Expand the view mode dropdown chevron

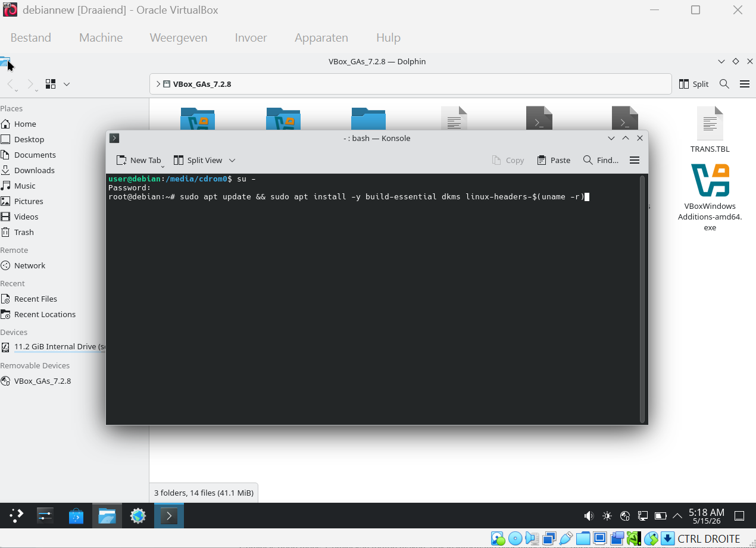click(67, 84)
